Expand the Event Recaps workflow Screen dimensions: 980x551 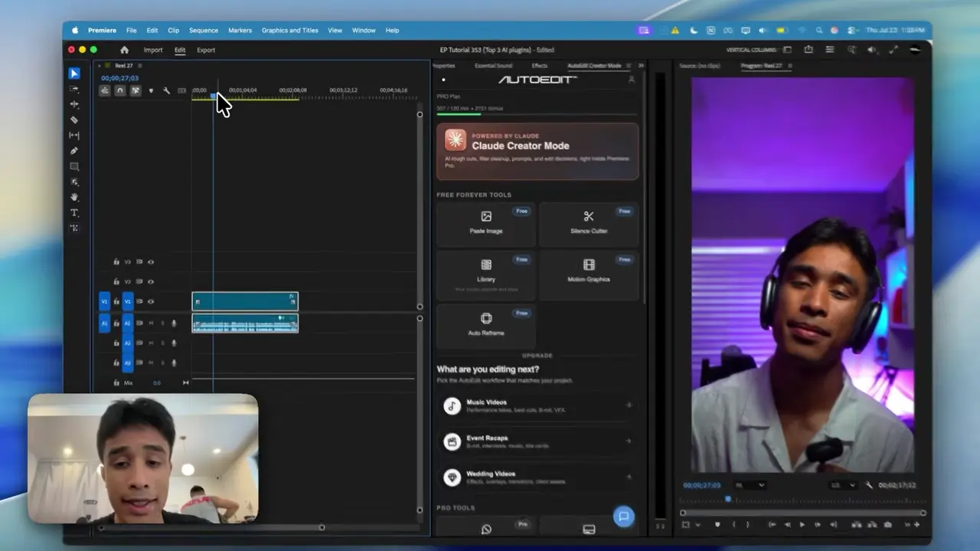(537, 442)
